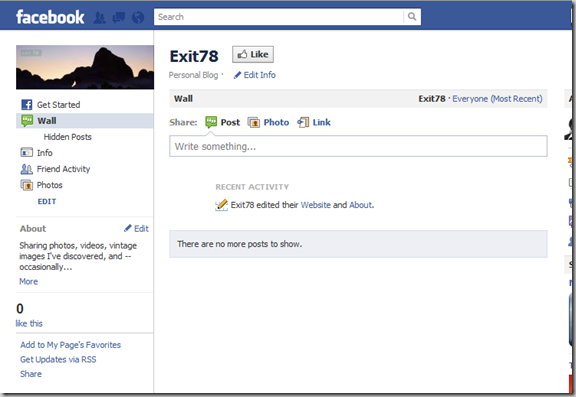Open Hidden Posts
The height and width of the screenshot is (397, 576).
(68, 137)
